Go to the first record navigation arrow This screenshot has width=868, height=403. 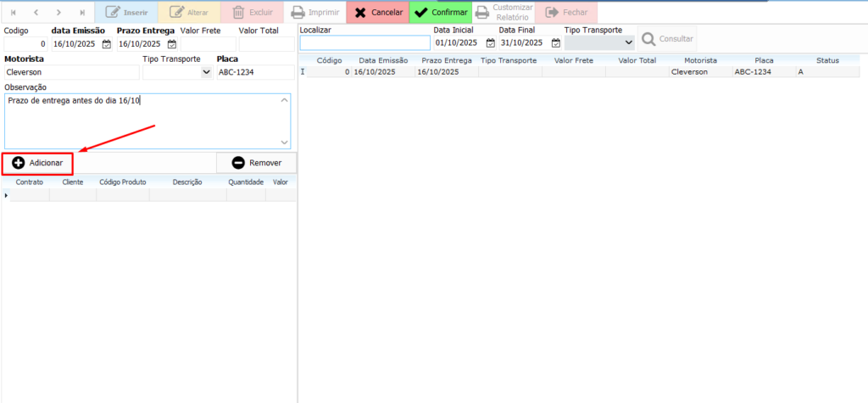[13, 13]
